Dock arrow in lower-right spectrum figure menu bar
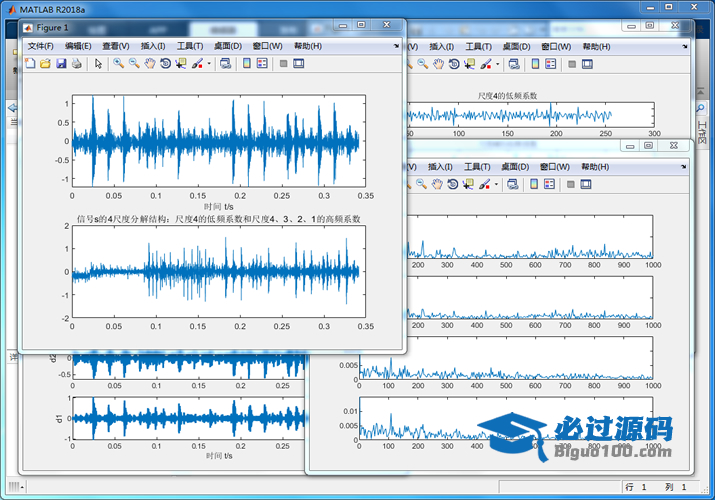The height and width of the screenshot is (500, 715). click(684, 167)
